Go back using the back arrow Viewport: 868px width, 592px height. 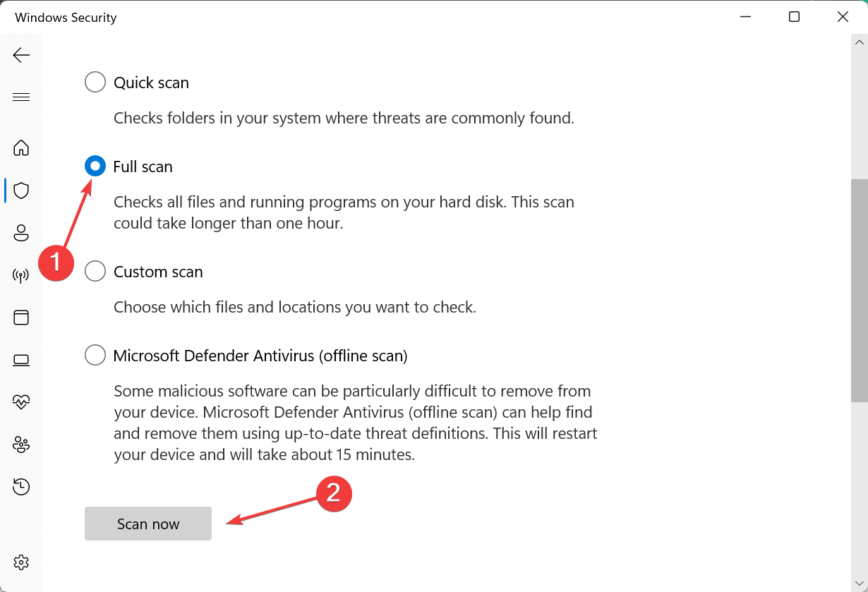click(x=21, y=55)
